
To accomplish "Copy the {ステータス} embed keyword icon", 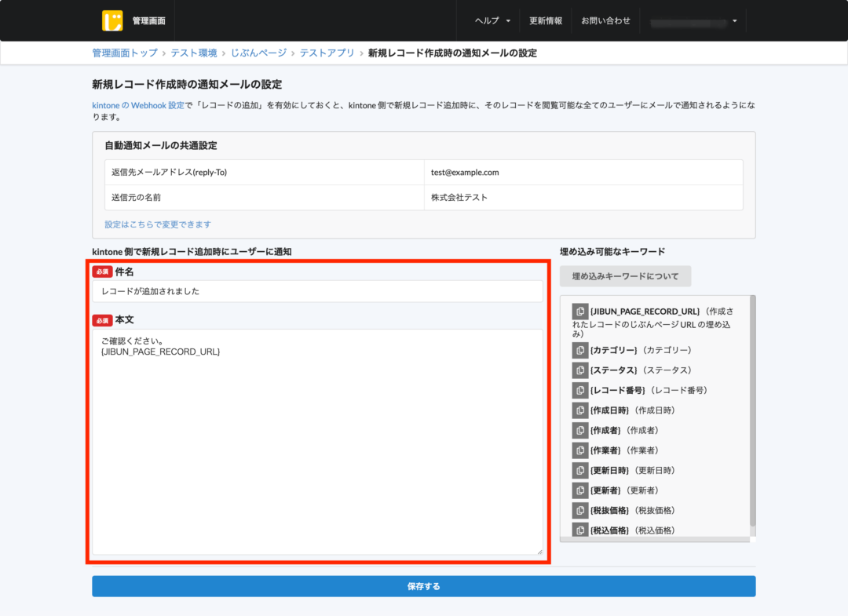I will click(x=579, y=370).
